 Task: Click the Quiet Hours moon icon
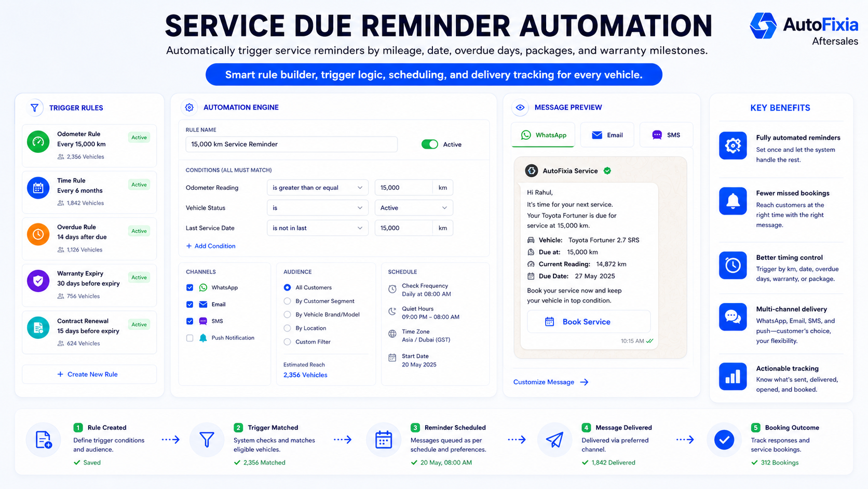392,312
